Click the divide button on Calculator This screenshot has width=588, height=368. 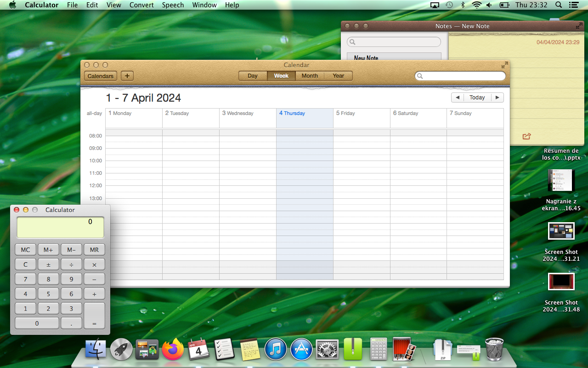71,264
